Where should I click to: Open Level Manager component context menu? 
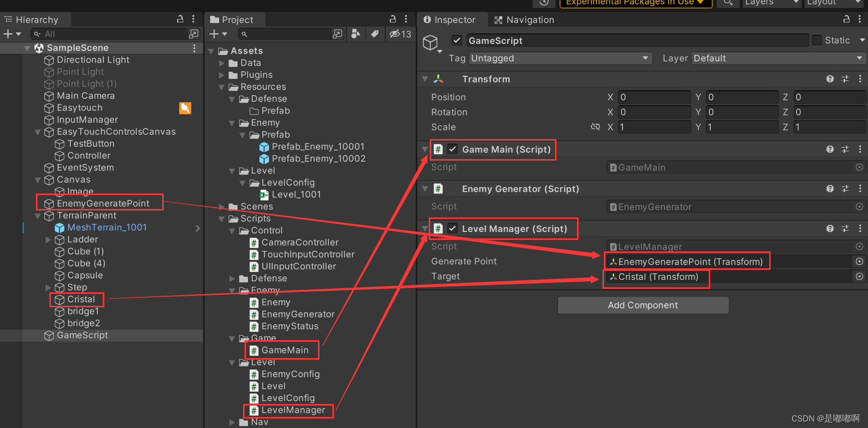860,228
